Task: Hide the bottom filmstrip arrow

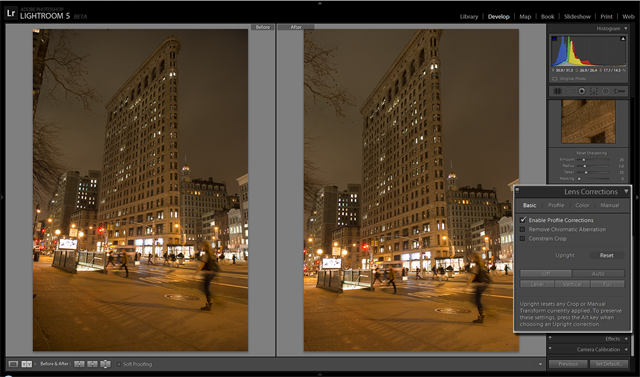Action: [x=320, y=374]
